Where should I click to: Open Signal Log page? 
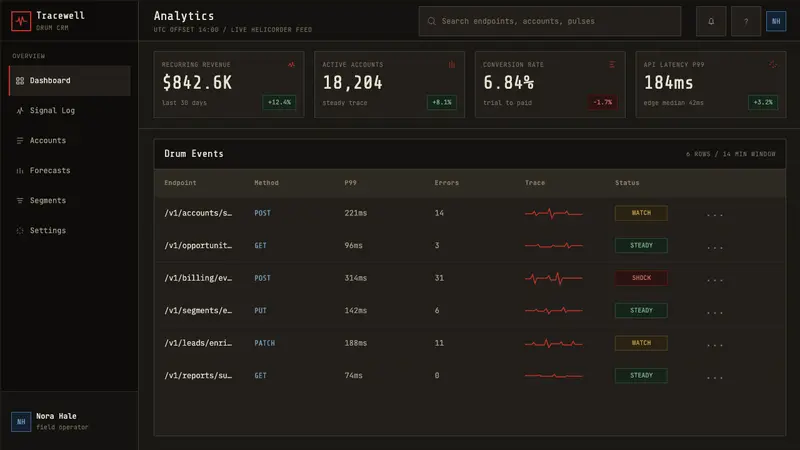point(69,111)
